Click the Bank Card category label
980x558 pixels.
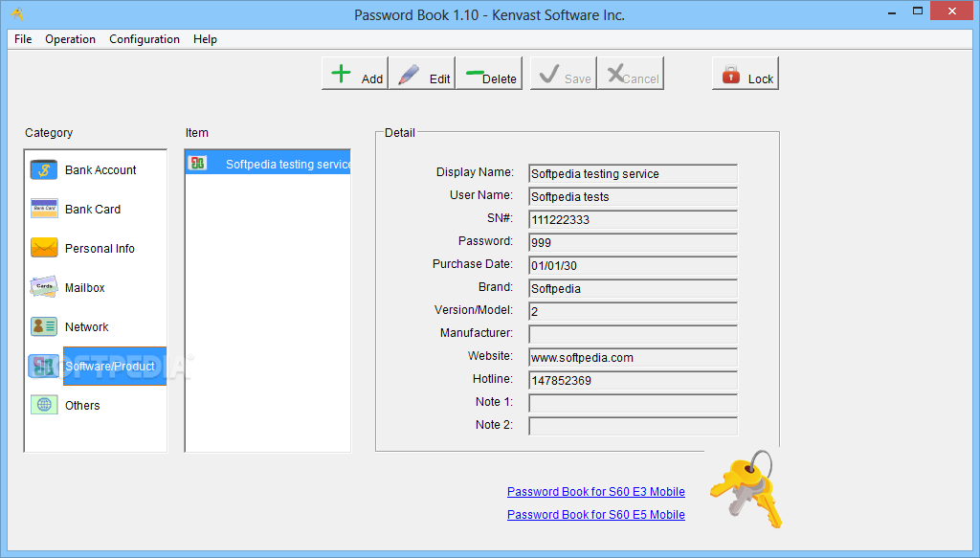point(93,210)
